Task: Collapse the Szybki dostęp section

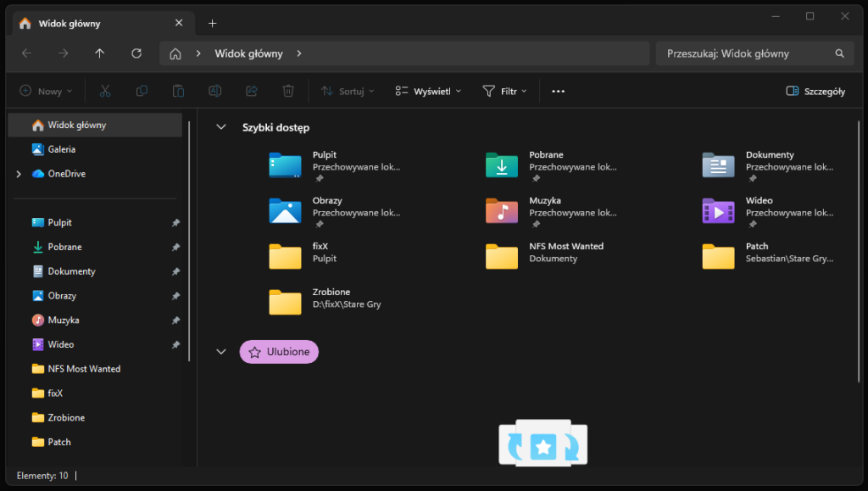Action: (221, 127)
